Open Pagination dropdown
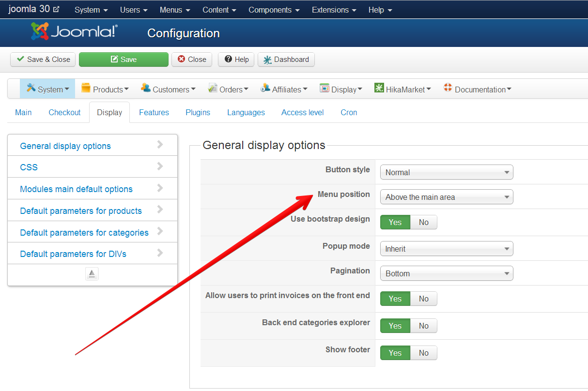The width and height of the screenshot is (588, 391). click(447, 273)
